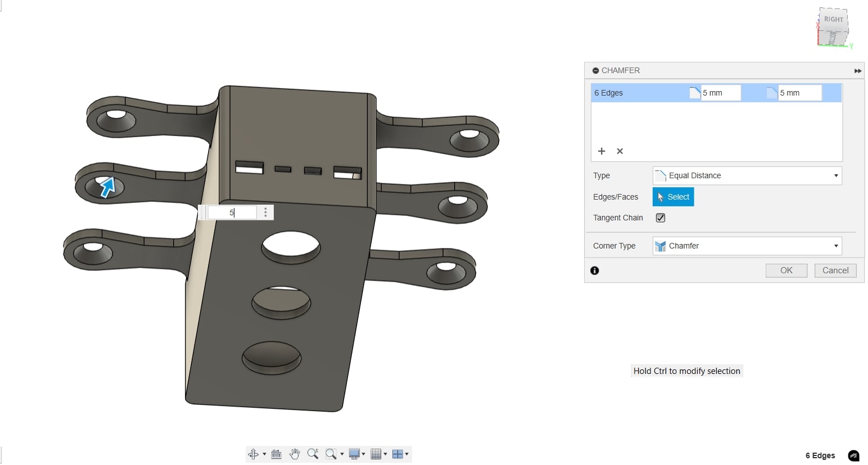Image resolution: width=868 pixels, height=465 pixels.
Task: Expand the Viewports dropdown arrow
Action: [x=406, y=454]
